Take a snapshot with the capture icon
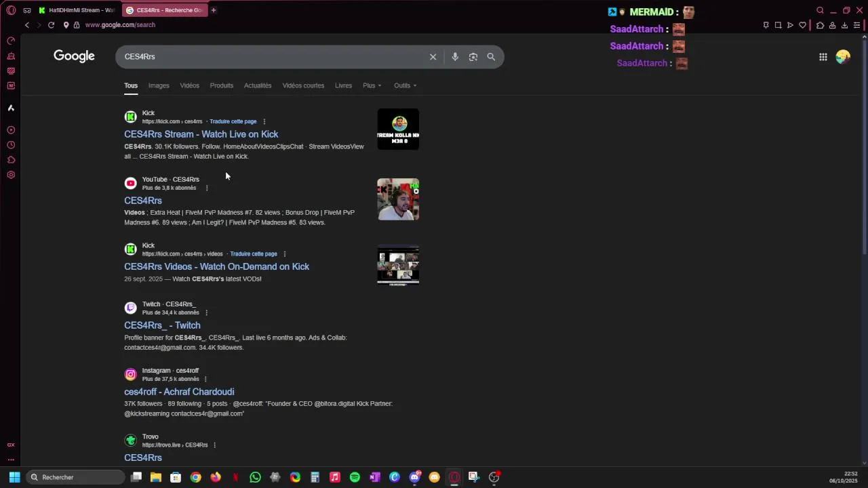Screen dimensions: 868x488 [778, 25]
